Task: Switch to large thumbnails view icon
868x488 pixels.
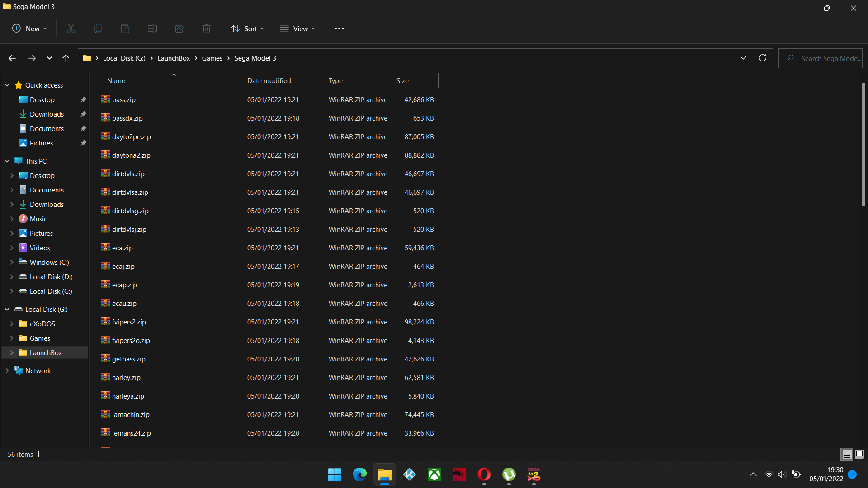Action: click(859, 454)
